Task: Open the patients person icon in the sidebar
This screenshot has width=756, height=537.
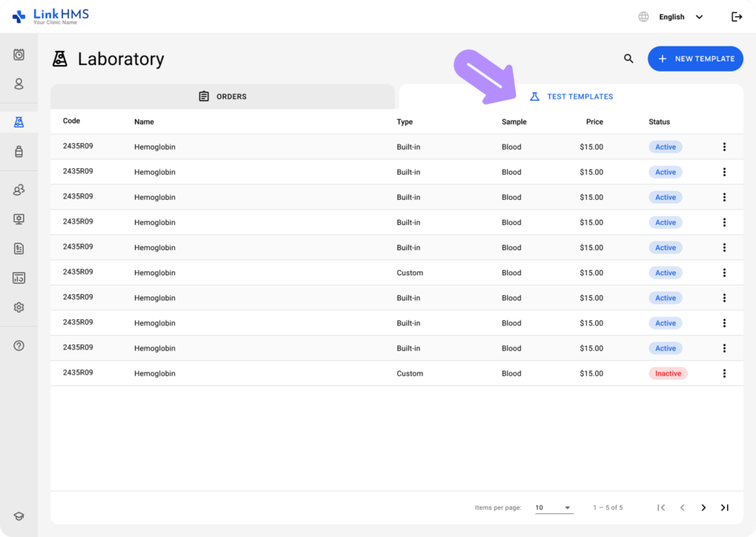Action: click(18, 84)
